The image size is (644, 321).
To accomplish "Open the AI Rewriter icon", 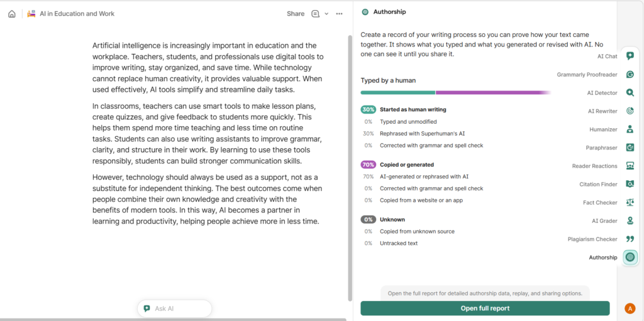I will click(630, 111).
